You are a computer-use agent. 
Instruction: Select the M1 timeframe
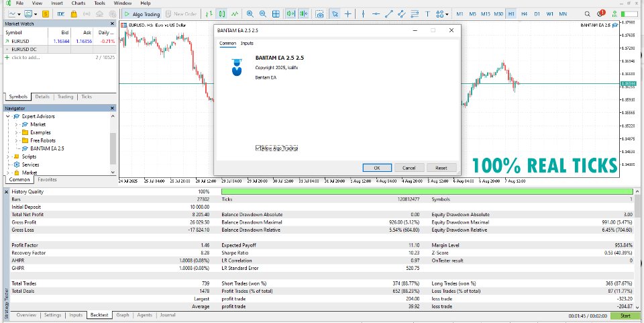(x=460, y=14)
